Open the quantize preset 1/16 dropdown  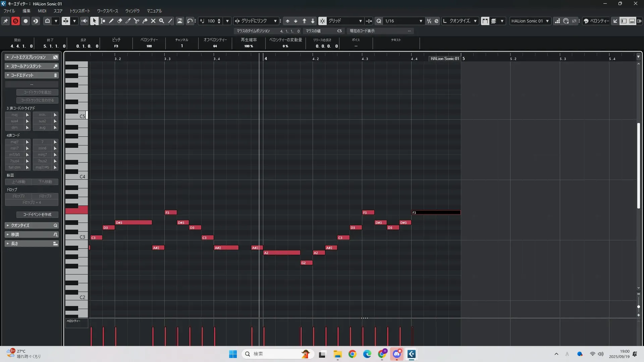pyautogui.click(x=421, y=21)
